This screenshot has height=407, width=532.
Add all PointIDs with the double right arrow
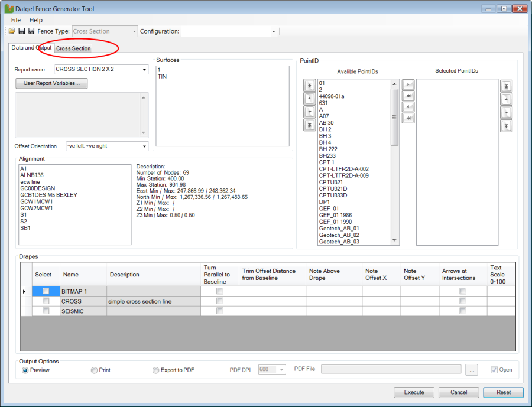tap(408, 96)
